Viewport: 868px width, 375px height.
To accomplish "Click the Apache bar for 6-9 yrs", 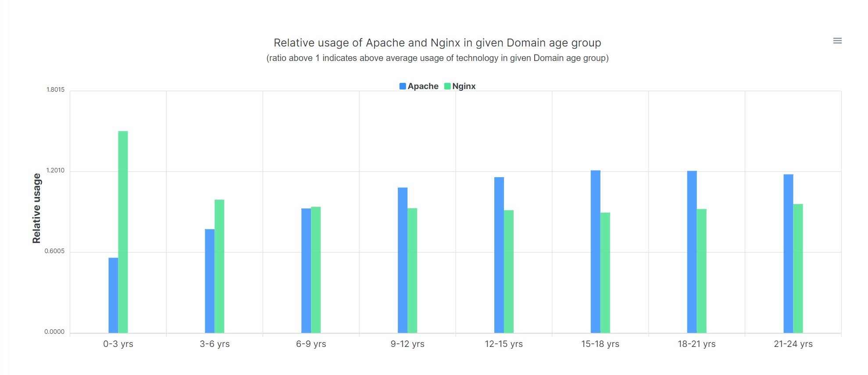I will pyautogui.click(x=306, y=271).
